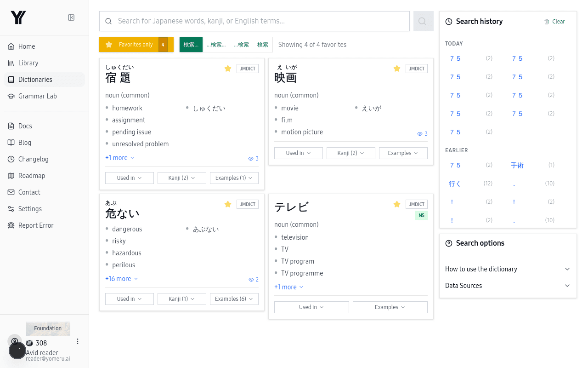Click the eye view count on 映画 card
588x368 pixels.
422,134
